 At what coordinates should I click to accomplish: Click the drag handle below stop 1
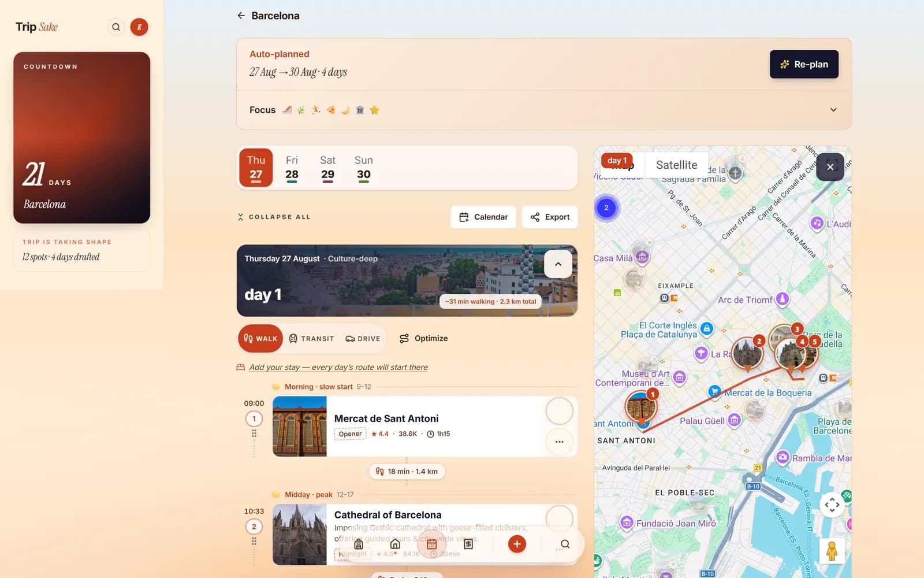[x=254, y=433]
